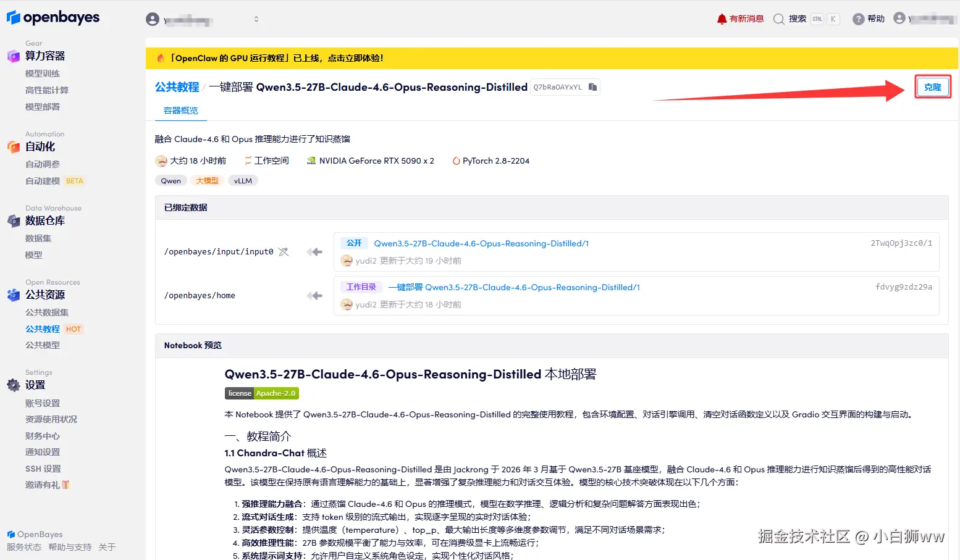The image size is (960, 560).
Task: Open the 算力容器 section icon
Action: (x=14, y=56)
